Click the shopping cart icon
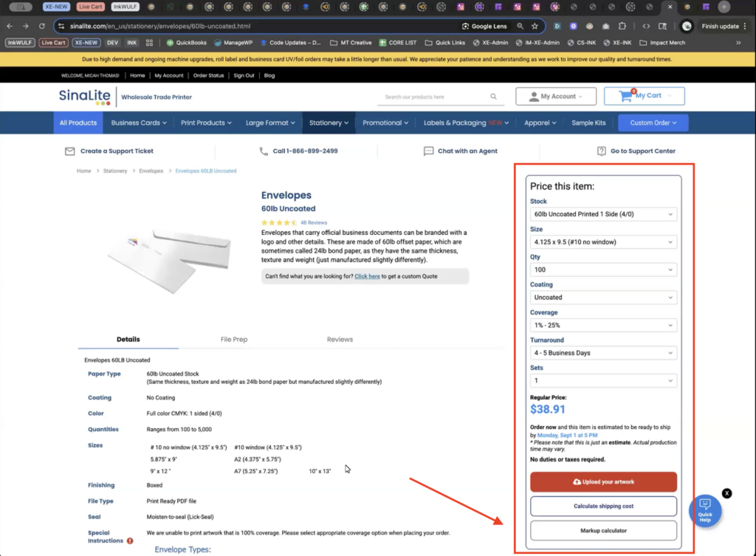The image size is (756, 556). tap(626, 96)
